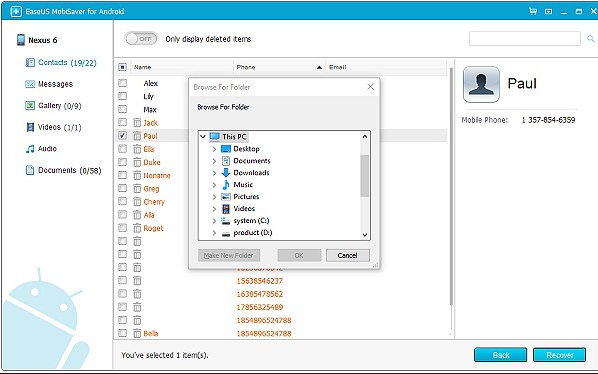Open the Documents (0/58) category
This screenshot has height=374, width=598.
tap(63, 170)
